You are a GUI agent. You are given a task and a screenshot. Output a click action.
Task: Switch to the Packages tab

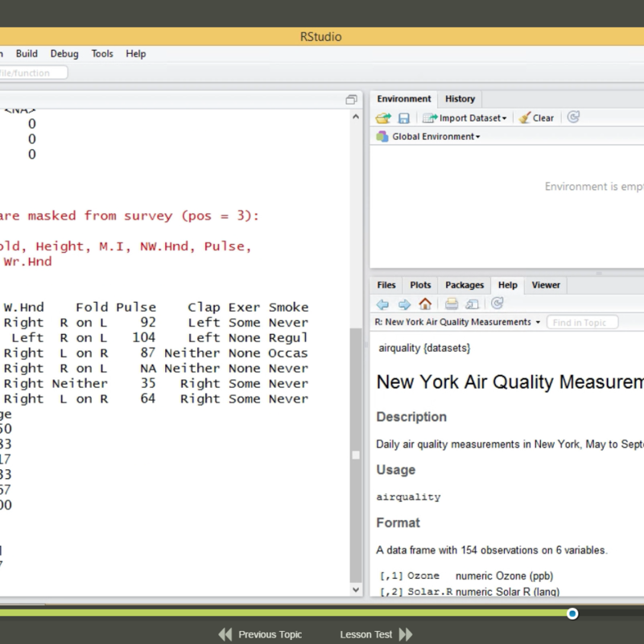464,285
